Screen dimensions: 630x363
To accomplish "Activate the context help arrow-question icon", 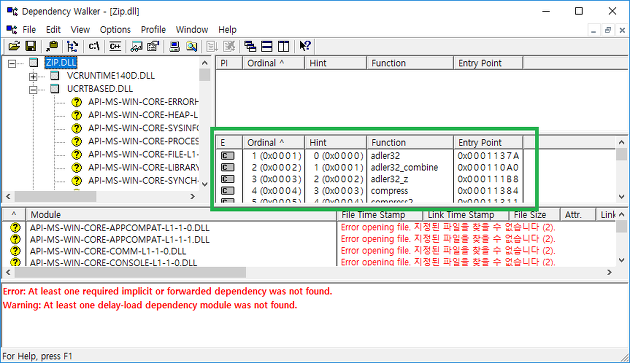I will pyautogui.click(x=305, y=47).
